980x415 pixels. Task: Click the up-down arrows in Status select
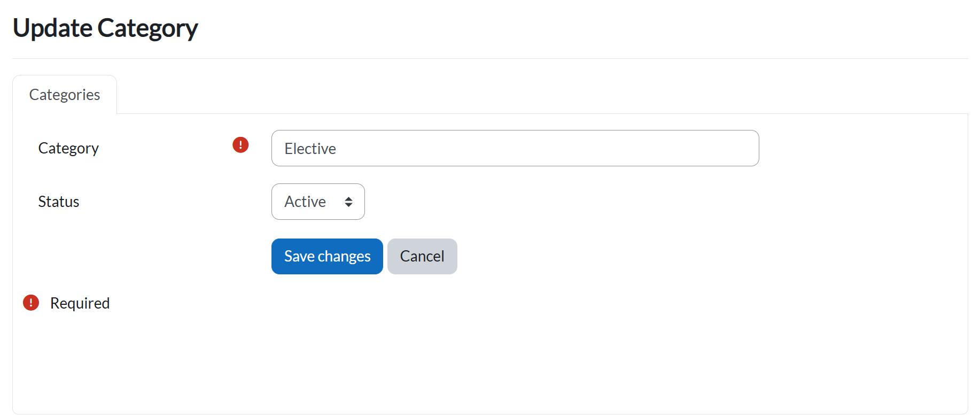click(348, 202)
